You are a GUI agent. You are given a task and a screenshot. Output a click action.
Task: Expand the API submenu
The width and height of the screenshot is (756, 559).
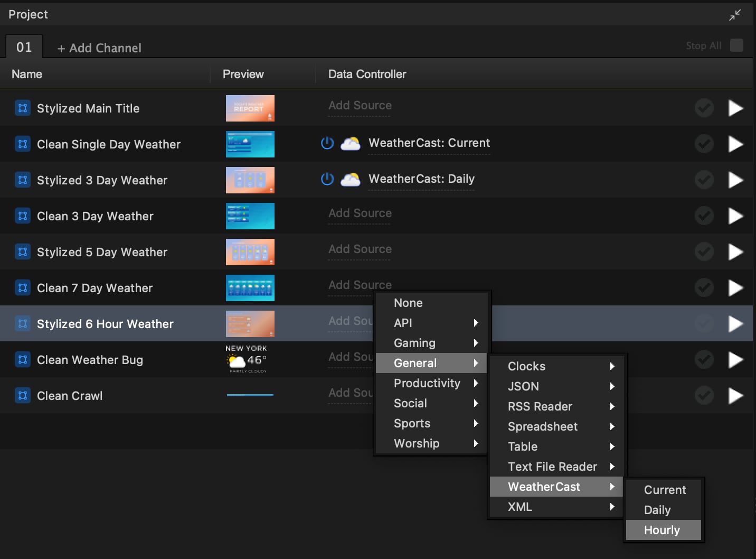(x=431, y=323)
